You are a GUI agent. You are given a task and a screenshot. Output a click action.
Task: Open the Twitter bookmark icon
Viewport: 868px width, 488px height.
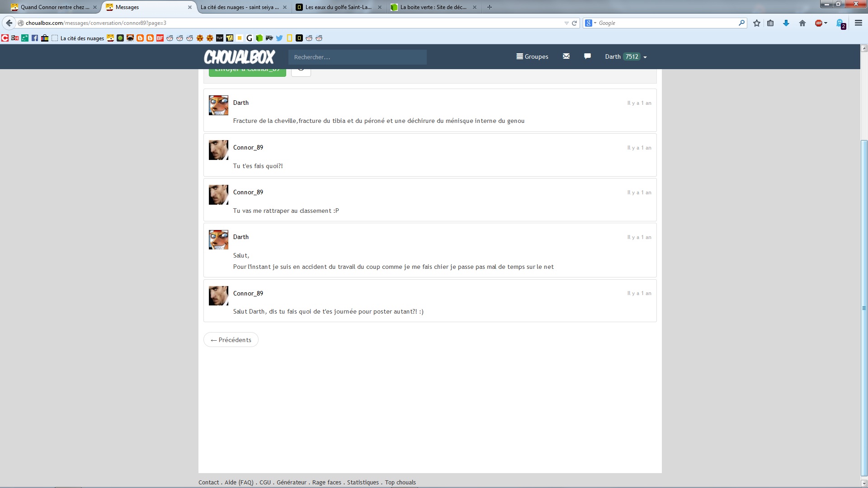click(x=279, y=38)
